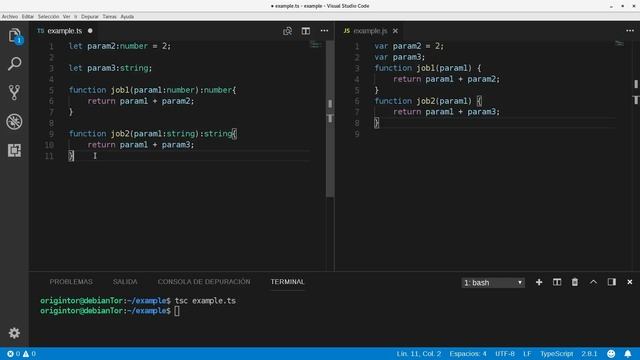Viewport: 640px width, 360px height.
Task: Click the left editor vertical scrollbar
Action: tap(330, 119)
